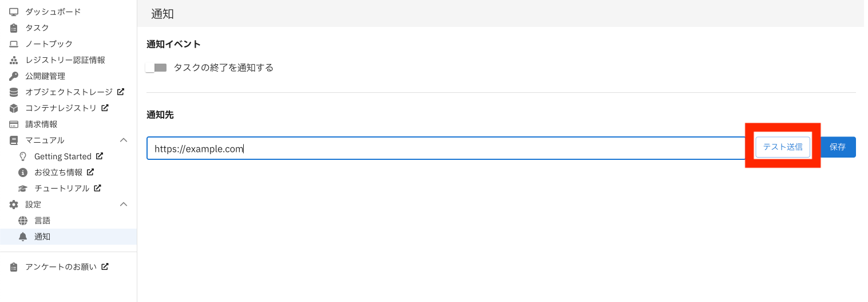The height and width of the screenshot is (302, 868).
Task: Click the notebook laptop icon
Action: [x=14, y=44]
